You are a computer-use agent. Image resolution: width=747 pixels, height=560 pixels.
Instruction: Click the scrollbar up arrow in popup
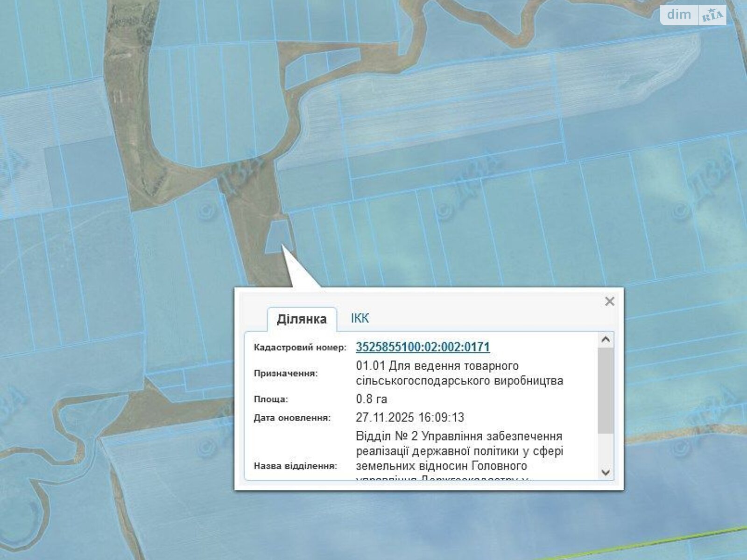606,340
